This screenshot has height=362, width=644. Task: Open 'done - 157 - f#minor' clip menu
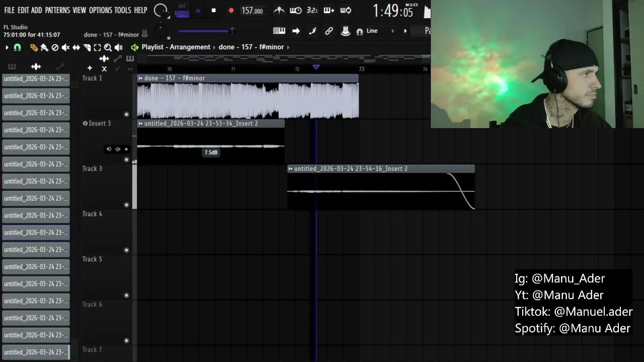[141, 78]
